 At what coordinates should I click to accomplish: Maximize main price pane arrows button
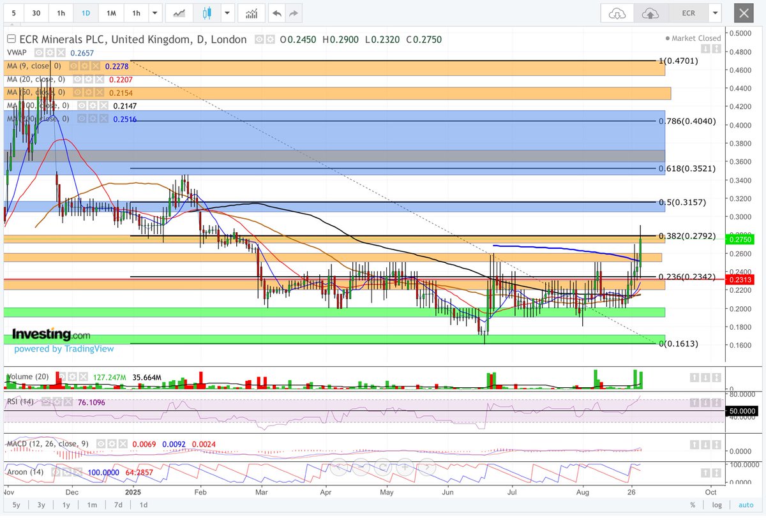(x=716, y=48)
